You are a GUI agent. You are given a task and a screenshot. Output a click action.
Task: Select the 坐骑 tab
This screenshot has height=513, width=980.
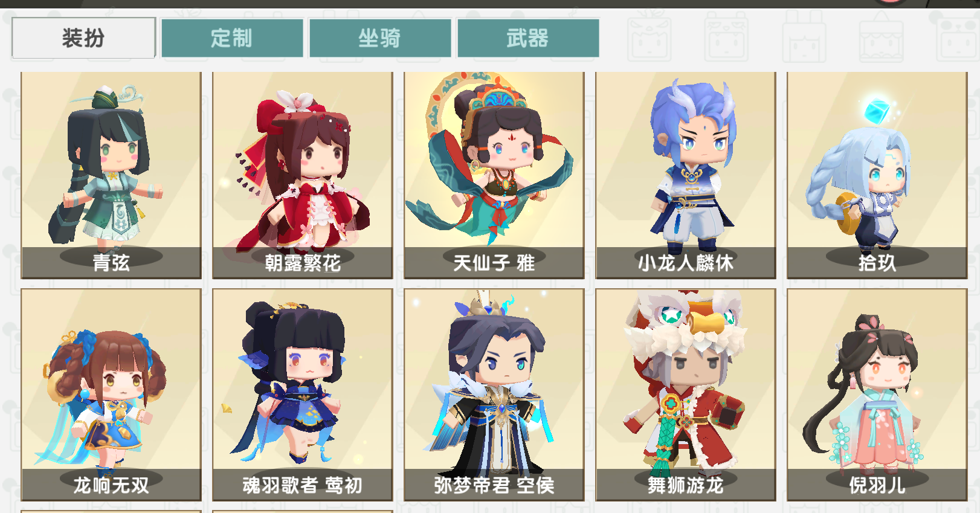coord(380,38)
